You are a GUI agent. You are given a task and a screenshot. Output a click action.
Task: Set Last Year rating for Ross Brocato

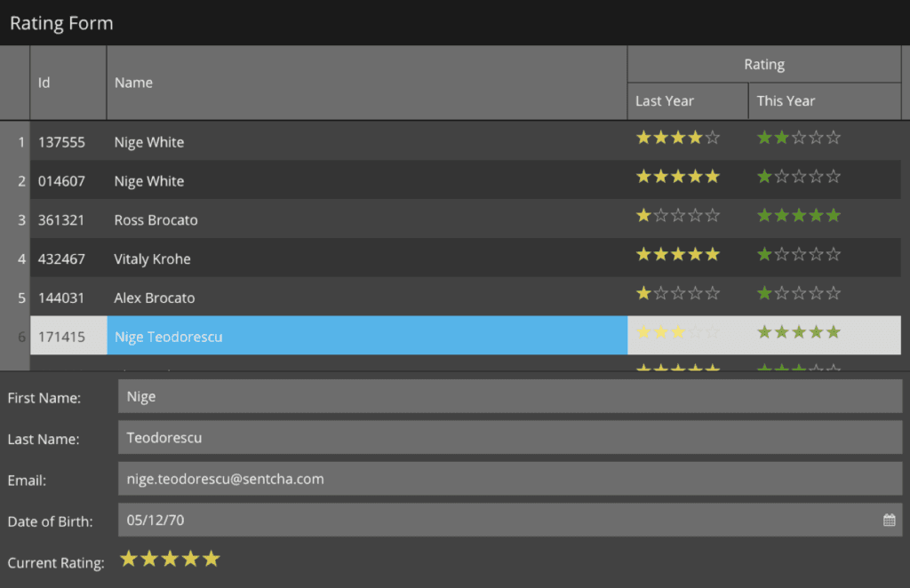(678, 216)
